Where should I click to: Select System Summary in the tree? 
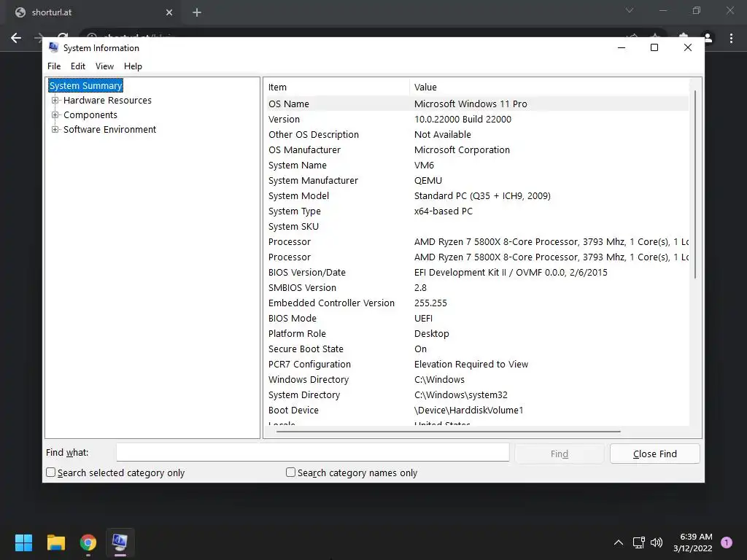click(86, 86)
